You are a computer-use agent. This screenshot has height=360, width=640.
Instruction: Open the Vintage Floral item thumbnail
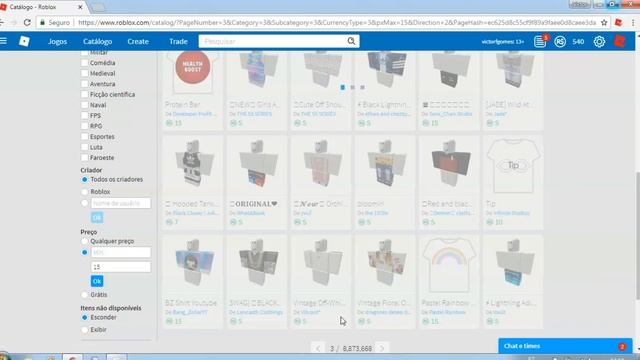click(385, 265)
